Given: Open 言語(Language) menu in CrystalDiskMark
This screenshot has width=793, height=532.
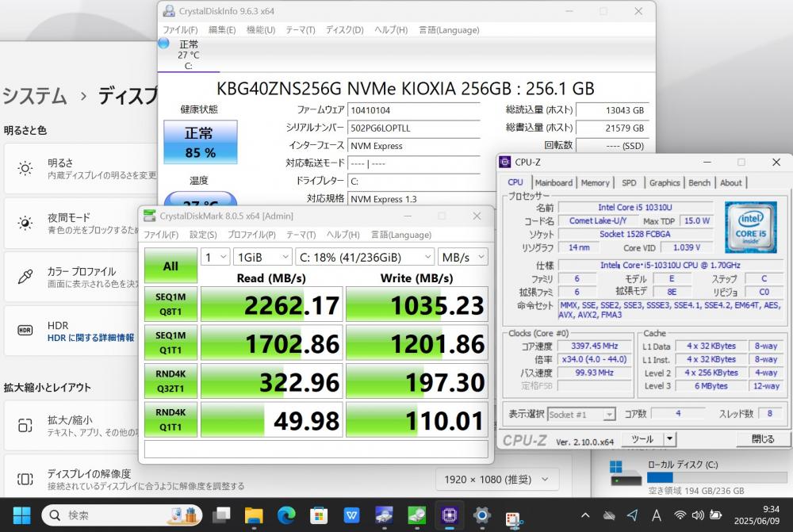Looking at the screenshot, I should pyautogui.click(x=401, y=235).
